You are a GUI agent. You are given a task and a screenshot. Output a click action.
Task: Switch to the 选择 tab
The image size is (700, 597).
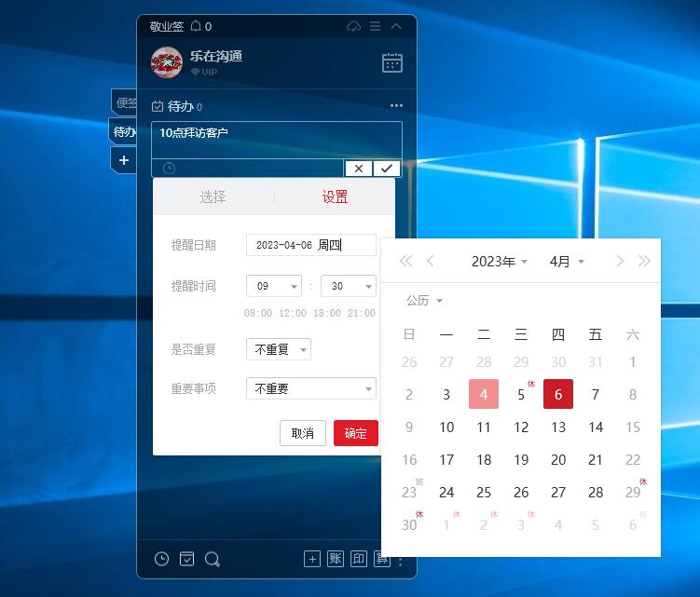click(213, 197)
